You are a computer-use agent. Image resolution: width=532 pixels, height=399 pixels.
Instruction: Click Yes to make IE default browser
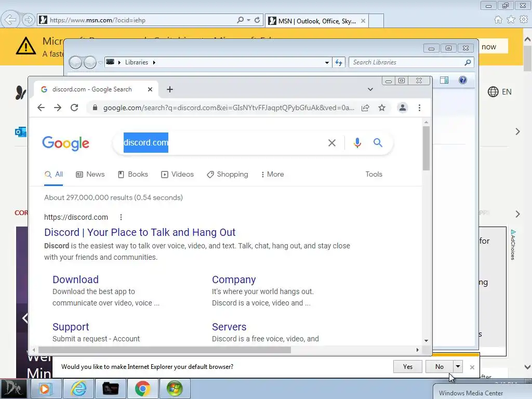coord(407,366)
